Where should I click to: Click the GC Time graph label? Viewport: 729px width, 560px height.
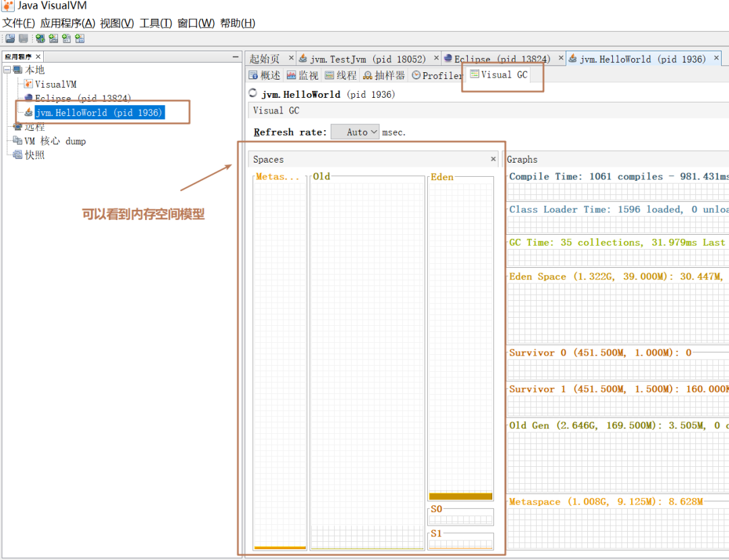click(617, 242)
